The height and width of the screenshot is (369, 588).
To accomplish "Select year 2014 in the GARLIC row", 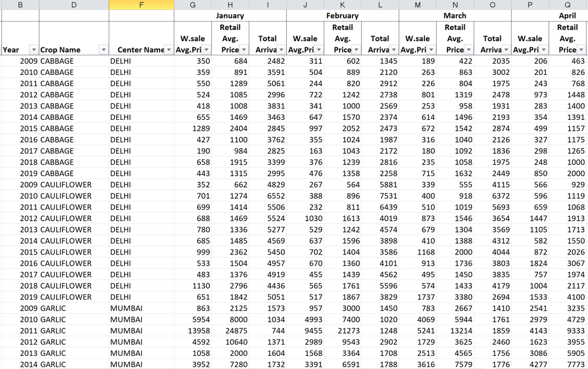I will pyautogui.click(x=20, y=364).
